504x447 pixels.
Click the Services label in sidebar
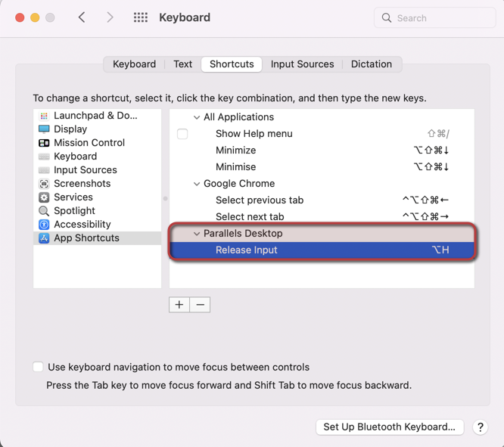click(x=73, y=197)
